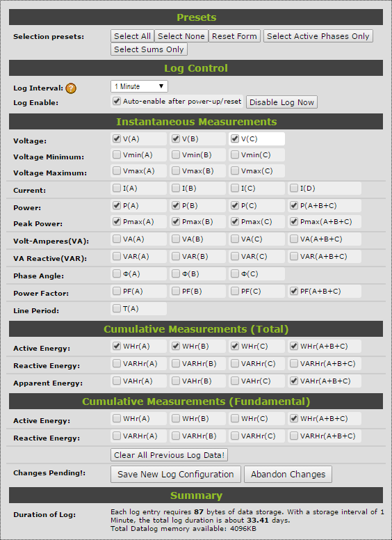Uncheck the V(B) voltage checkbox

click(x=176, y=138)
